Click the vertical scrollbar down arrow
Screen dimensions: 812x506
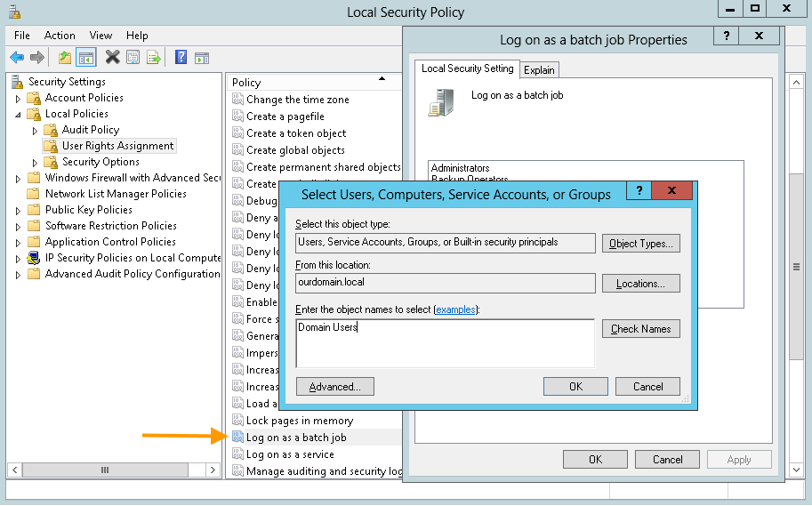click(x=797, y=470)
